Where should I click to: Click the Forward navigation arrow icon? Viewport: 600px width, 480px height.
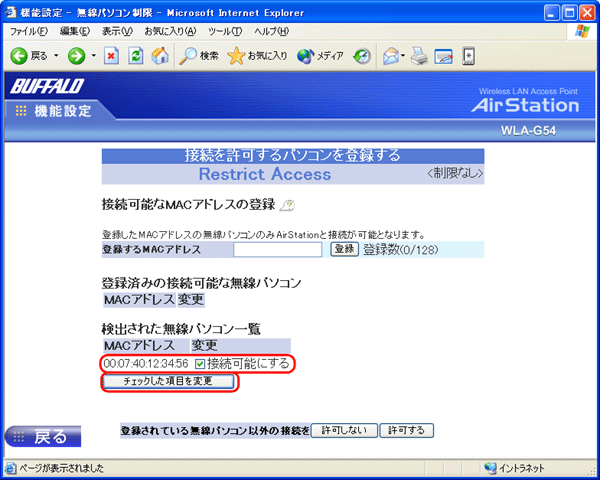coord(77,56)
